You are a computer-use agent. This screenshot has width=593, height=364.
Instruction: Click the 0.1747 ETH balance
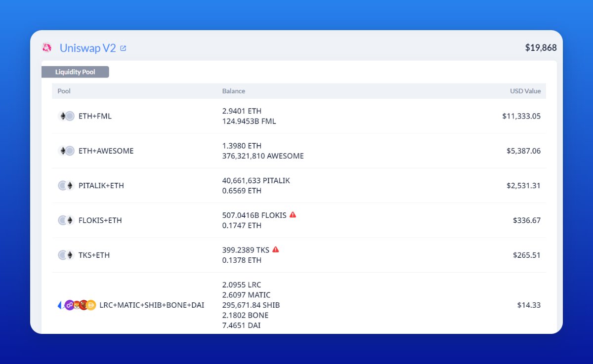(242, 225)
